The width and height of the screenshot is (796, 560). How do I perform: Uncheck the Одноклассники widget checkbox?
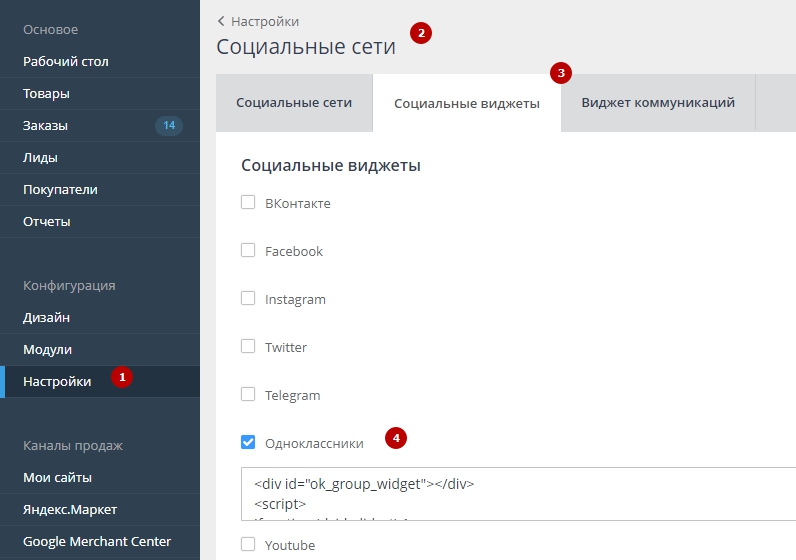pos(248,442)
